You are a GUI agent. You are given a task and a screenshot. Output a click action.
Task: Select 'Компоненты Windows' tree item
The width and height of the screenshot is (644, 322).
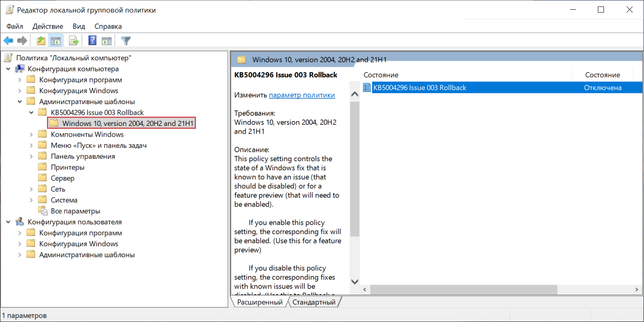[87, 134]
